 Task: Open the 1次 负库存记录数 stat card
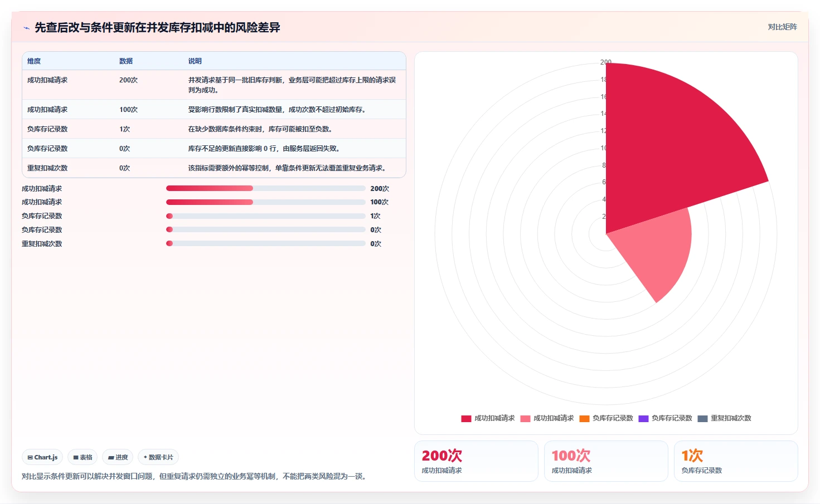[x=736, y=461]
